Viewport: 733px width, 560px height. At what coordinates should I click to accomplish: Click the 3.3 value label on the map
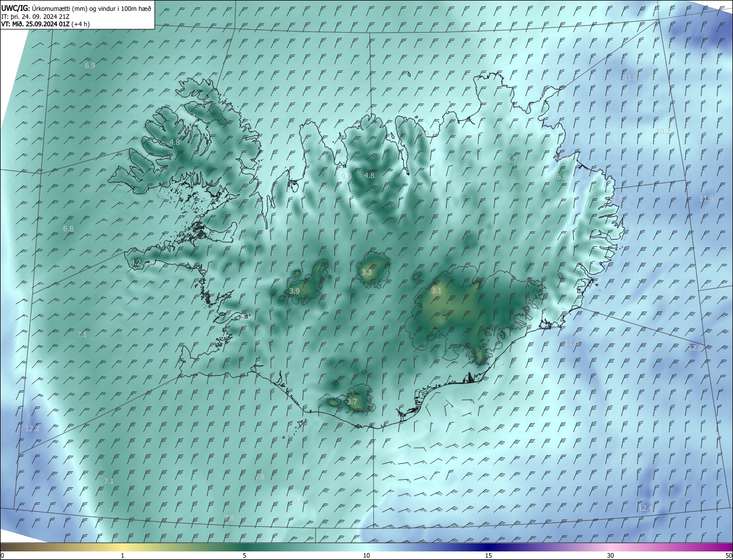(366, 273)
